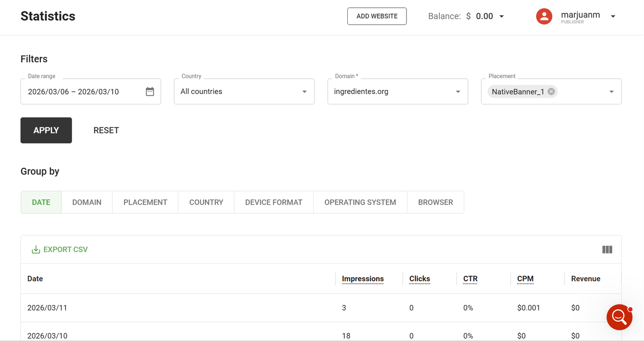Group results by Device Format

tap(274, 202)
